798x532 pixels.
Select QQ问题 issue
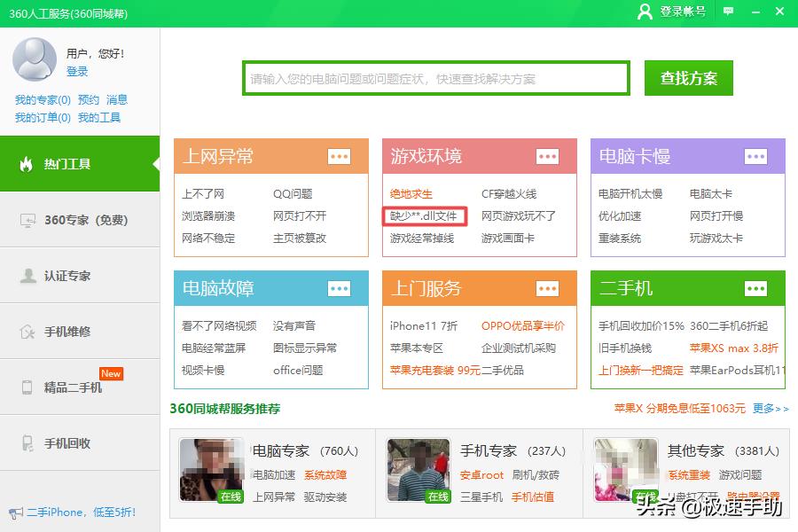pyautogui.click(x=293, y=194)
